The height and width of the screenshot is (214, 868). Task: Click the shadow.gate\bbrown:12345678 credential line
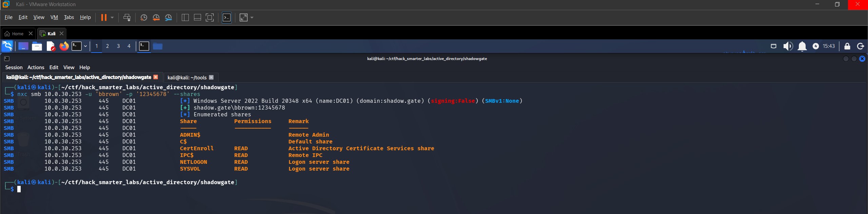239,108
